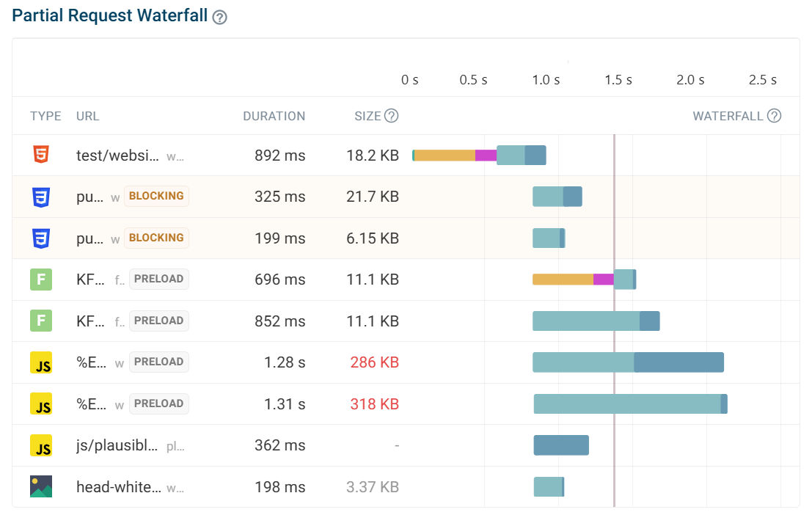Click the waterfall bar for the 892 ms request
Viewport: 812px width, 515px height.
[x=480, y=156]
